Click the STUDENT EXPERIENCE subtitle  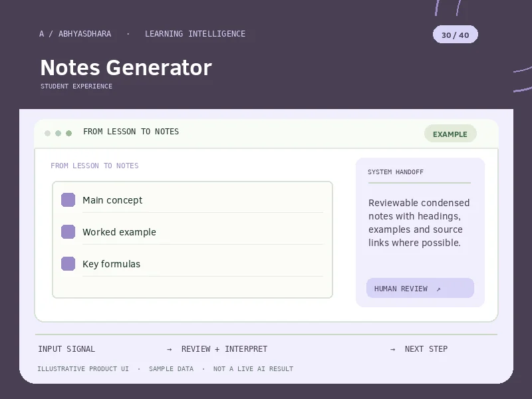coord(76,86)
